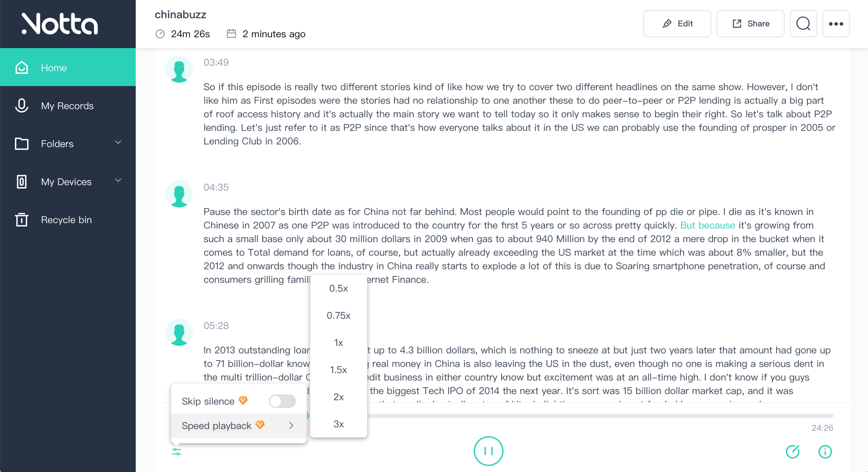Jump to the 04:35 timestamp
This screenshot has width=868, height=472.
coord(216,187)
